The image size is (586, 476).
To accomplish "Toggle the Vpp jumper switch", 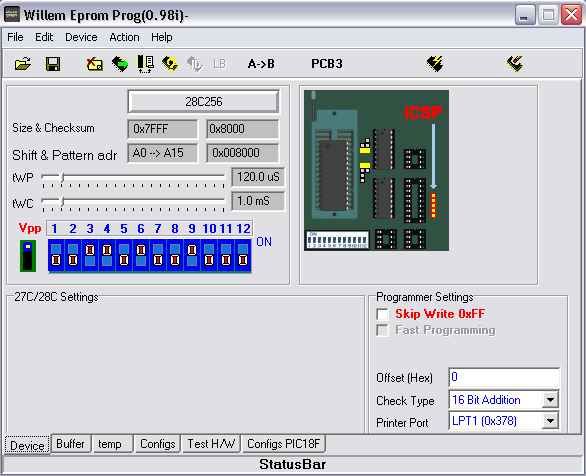I will click(28, 256).
